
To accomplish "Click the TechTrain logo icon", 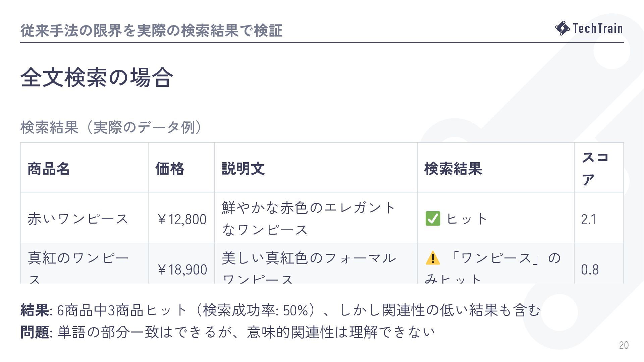I will pyautogui.click(x=562, y=28).
